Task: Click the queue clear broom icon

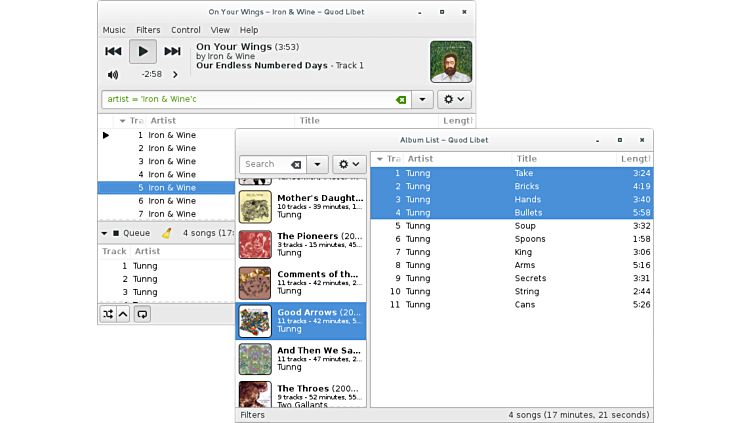Action: tap(166, 233)
